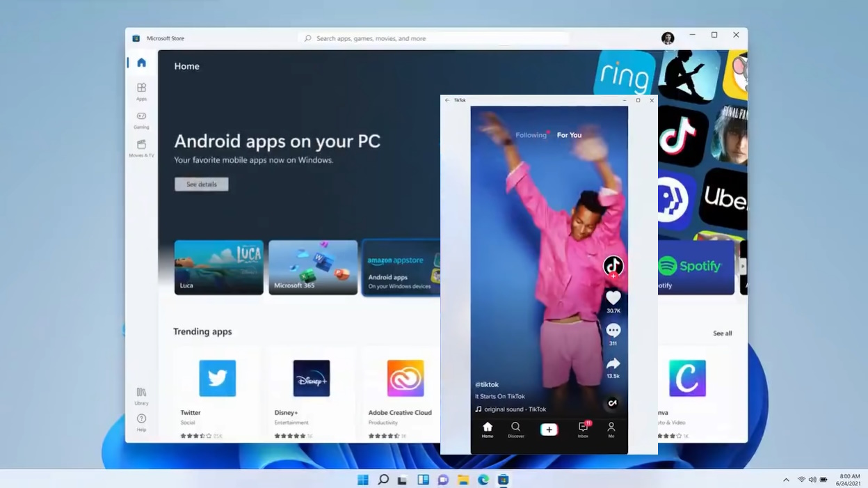Screen dimensions: 868x488
Task: Open TikTok Discover search tab
Action: coord(515,430)
